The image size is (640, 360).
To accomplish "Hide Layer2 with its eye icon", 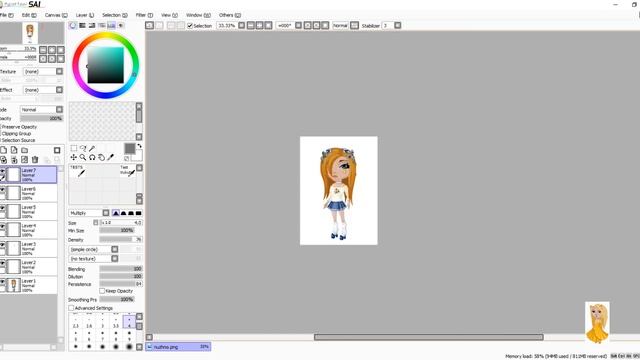I will 3,264.
